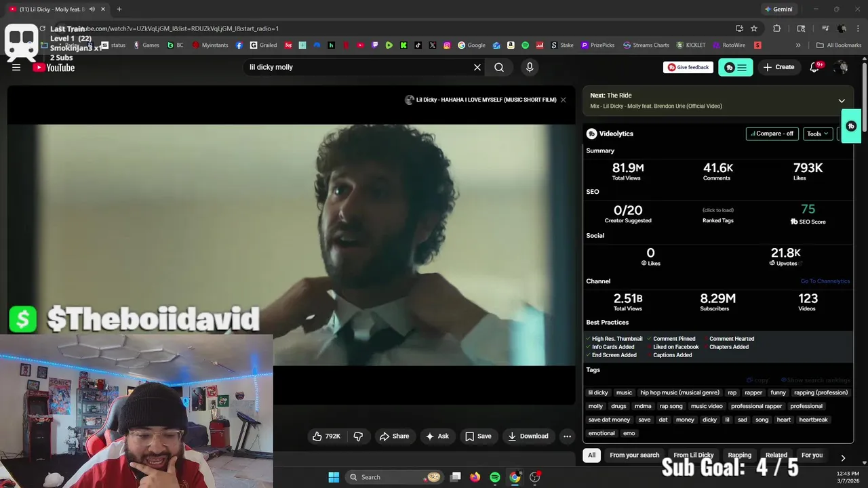Show more bookmarks with the double chevron

pyautogui.click(x=798, y=45)
